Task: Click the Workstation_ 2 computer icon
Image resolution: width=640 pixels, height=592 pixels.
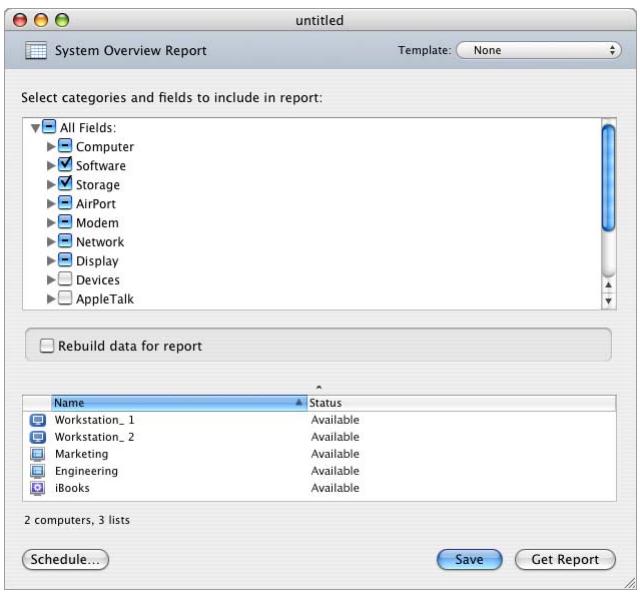Action: click(x=38, y=437)
